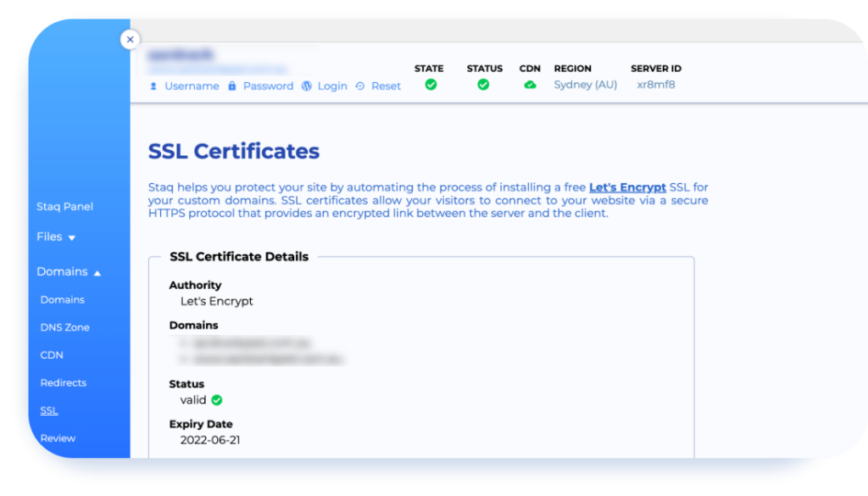The height and width of the screenshot is (496, 868).
Task: Navigate to the DNS Zone page
Action: (65, 326)
